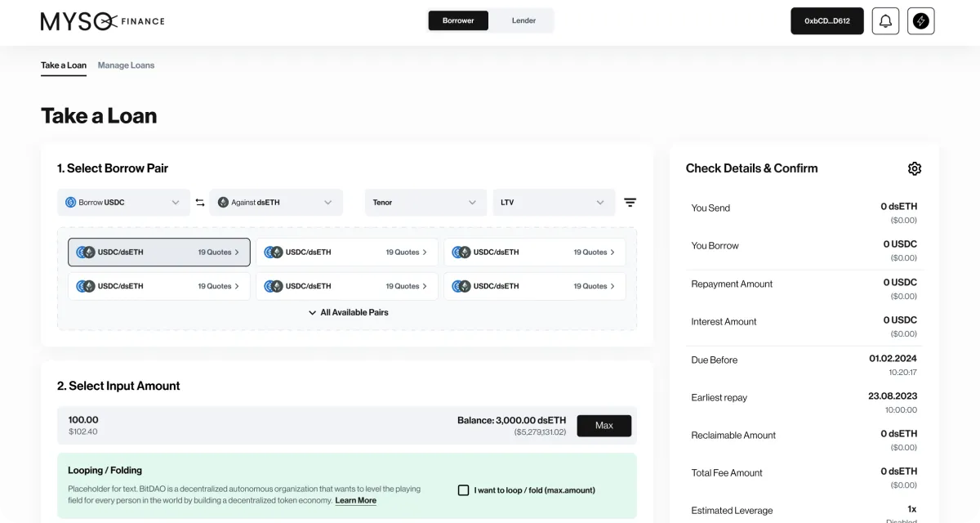Click the Due Before date 01.02.2024
The width and height of the screenshot is (980, 523).
(893, 359)
